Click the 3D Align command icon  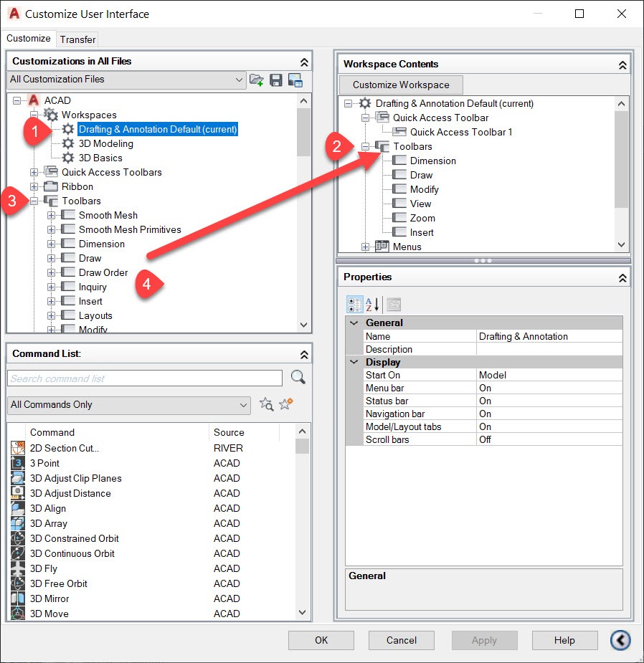tap(18, 508)
